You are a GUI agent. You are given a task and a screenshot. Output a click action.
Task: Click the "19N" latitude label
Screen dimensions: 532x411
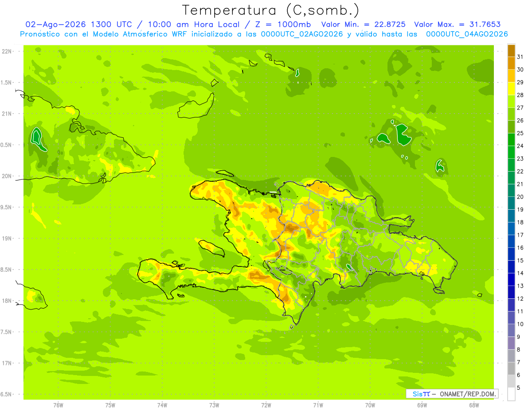(7, 238)
